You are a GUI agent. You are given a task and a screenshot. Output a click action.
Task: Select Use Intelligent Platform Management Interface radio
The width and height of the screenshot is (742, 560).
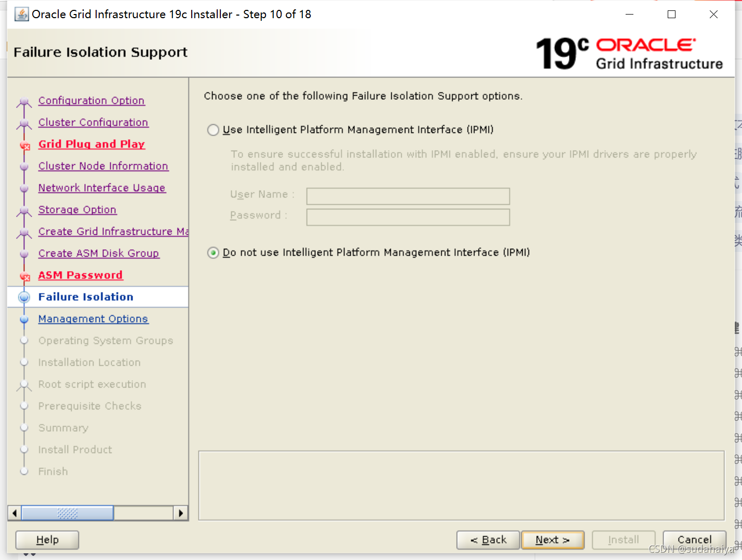(213, 130)
